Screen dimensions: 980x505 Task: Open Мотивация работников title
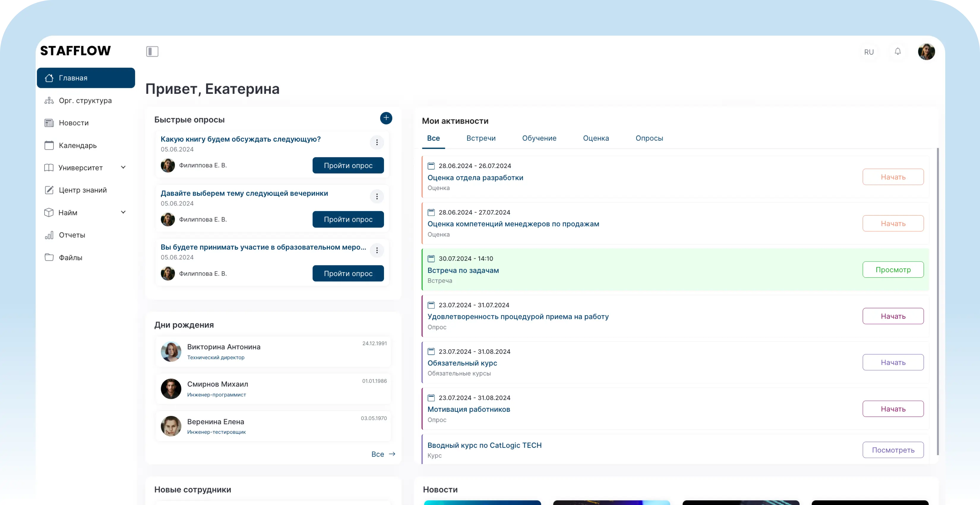(469, 409)
